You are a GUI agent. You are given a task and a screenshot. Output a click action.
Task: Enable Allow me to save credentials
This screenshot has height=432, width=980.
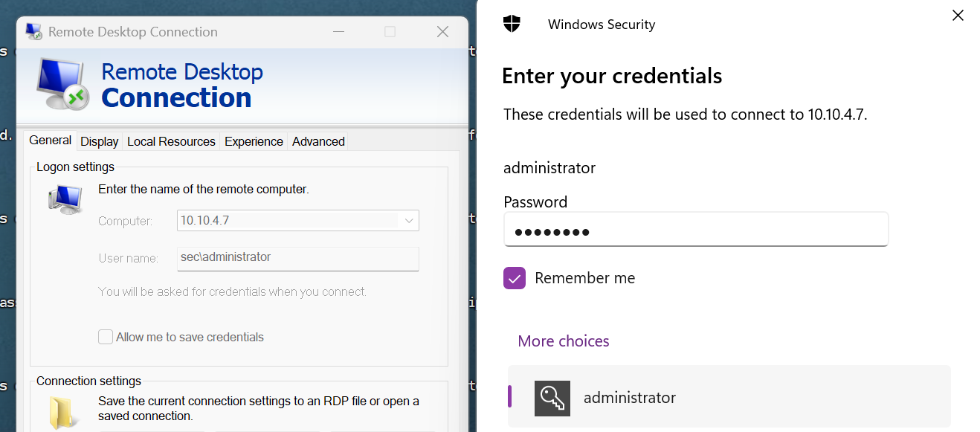pyautogui.click(x=106, y=337)
